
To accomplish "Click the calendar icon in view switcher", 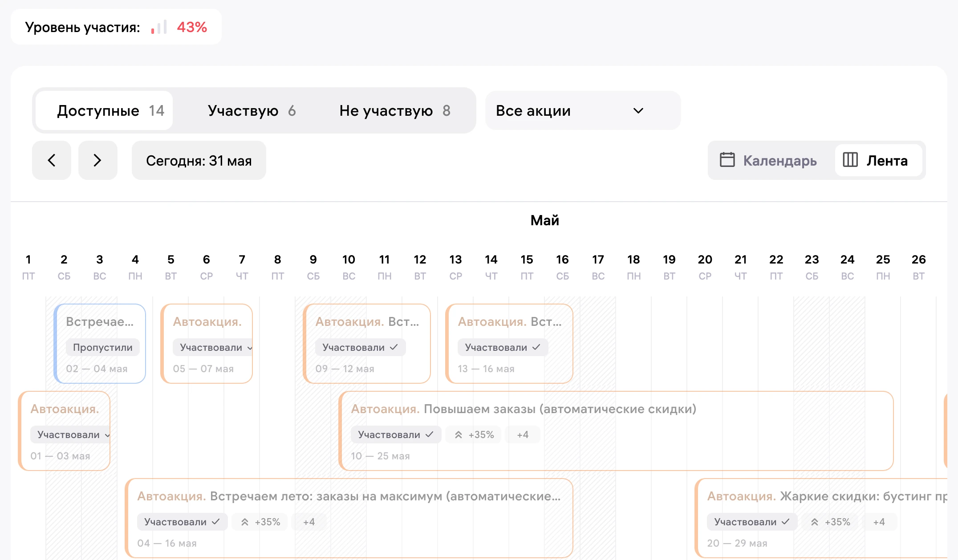I will point(727,160).
